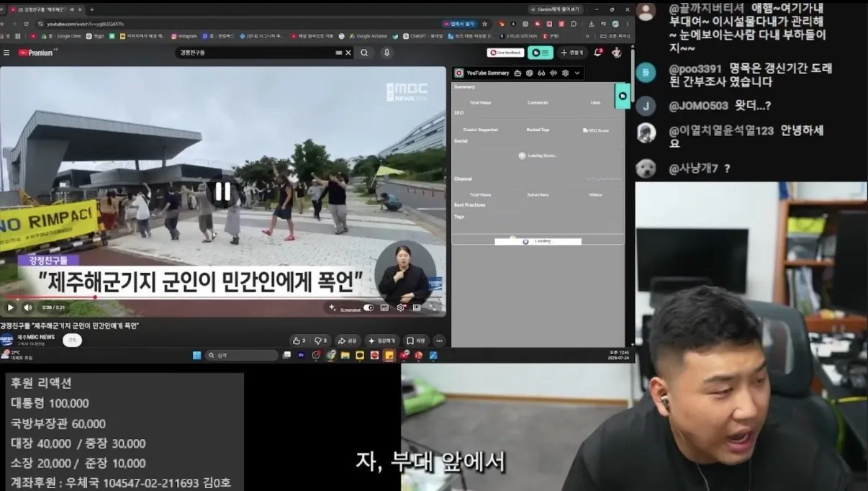Viewport: 868px width, 491px height.
Task: Toggle subtitles in the video player
Action: [x=384, y=307]
